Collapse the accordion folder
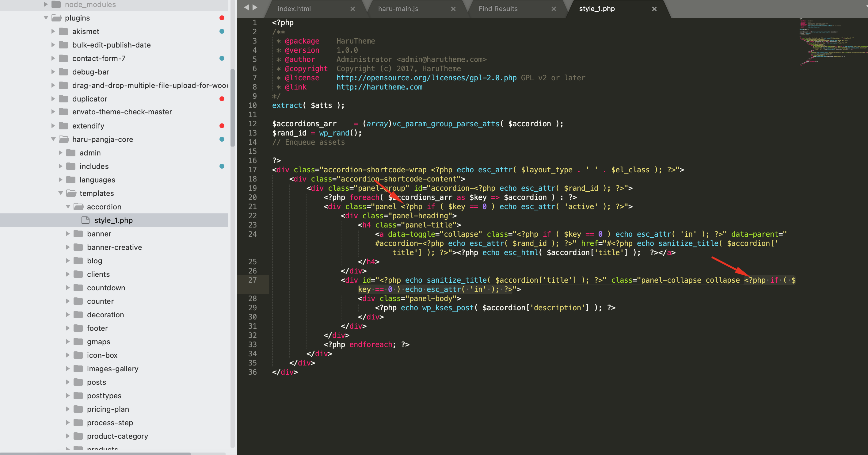The image size is (868, 455). click(68, 207)
